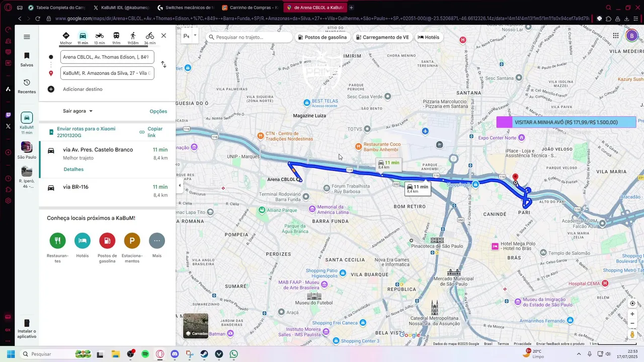Send routes to the Xiaomi 22101320G
The width and height of the screenshot is (644, 362).
click(x=86, y=132)
